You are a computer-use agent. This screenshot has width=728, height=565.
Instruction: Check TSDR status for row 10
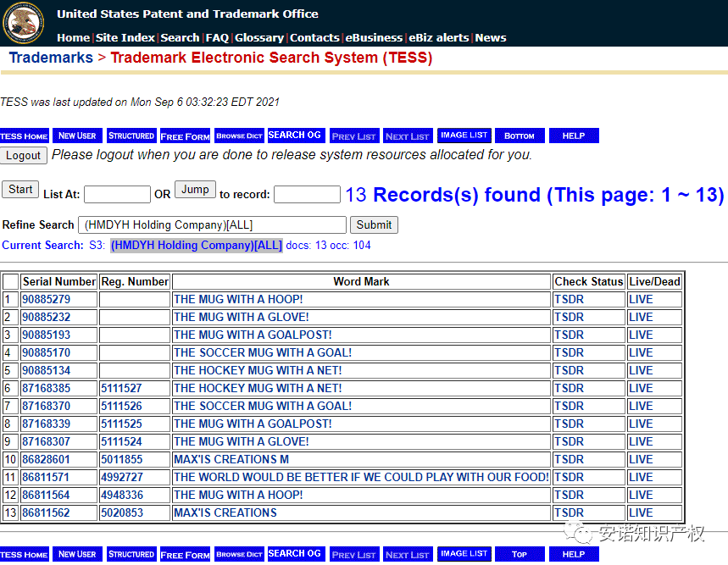click(570, 460)
